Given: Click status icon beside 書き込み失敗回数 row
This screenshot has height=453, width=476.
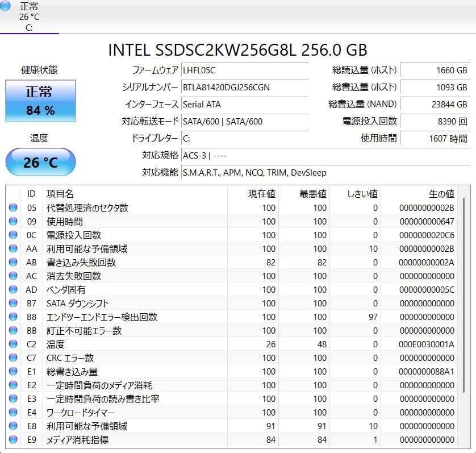Looking at the screenshot, I should click(x=13, y=263).
